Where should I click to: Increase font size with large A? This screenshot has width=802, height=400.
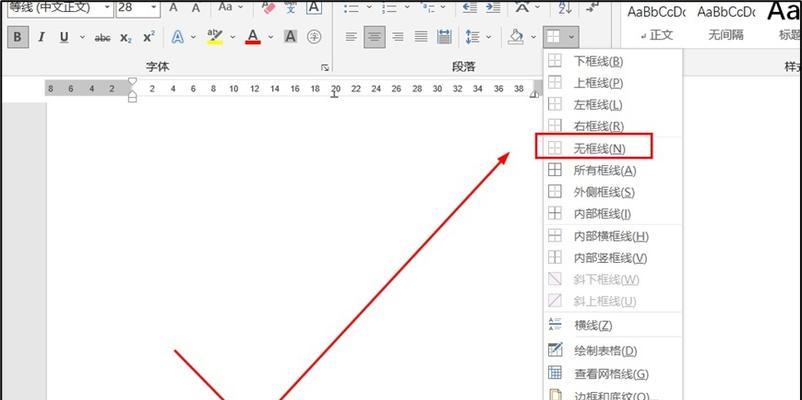(x=173, y=7)
